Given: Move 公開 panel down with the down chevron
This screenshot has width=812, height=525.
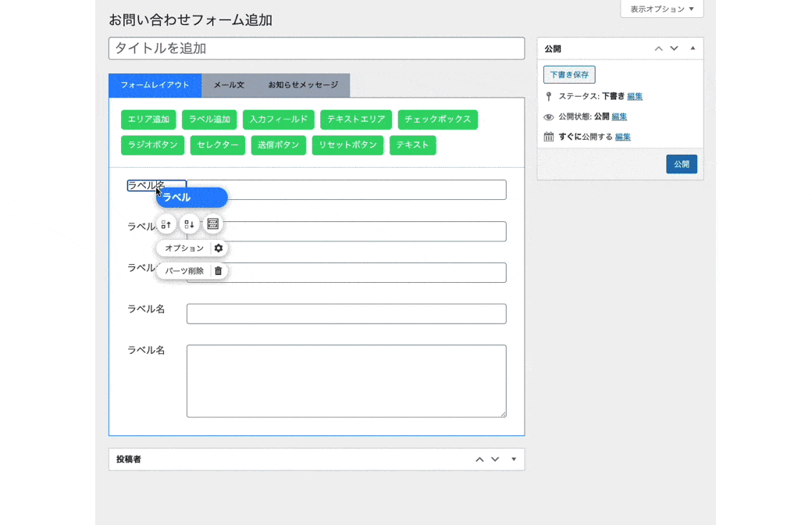Looking at the screenshot, I should tap(674, 48).
